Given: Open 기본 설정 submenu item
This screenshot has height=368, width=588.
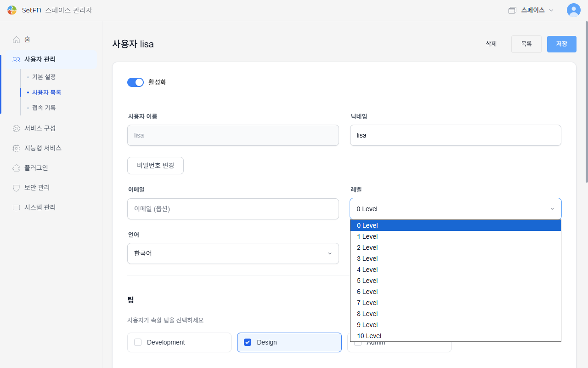Looking at the screenshot, I should tap(44, 77).
